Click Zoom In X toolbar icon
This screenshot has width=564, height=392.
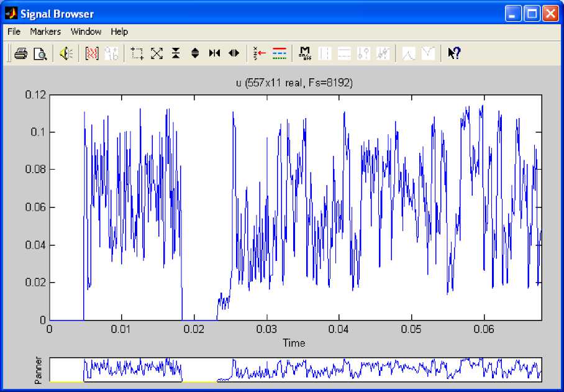coord(214,54)
